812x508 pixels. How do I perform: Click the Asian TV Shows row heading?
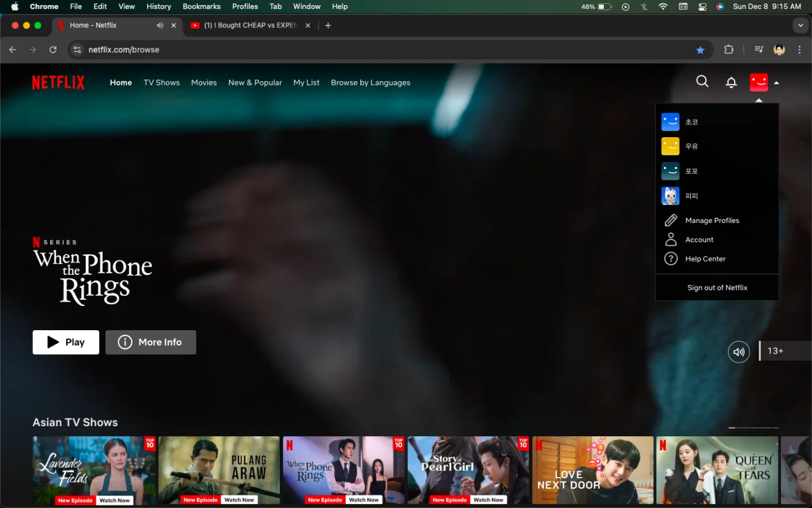tap(75, 422)
